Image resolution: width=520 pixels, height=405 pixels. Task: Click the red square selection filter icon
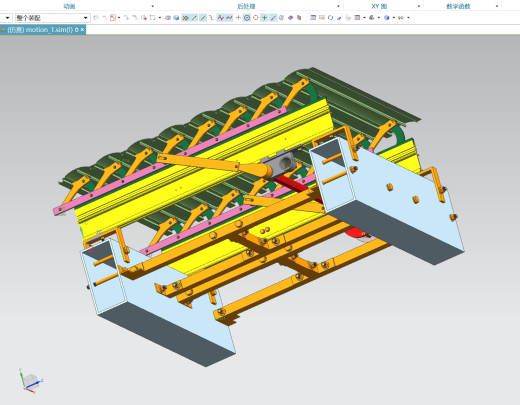113,18
